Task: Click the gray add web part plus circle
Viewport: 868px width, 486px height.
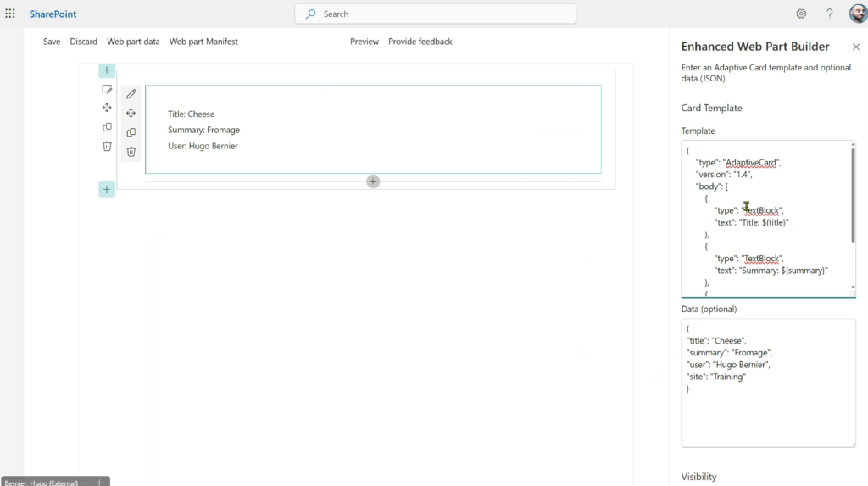Action: 373,181
